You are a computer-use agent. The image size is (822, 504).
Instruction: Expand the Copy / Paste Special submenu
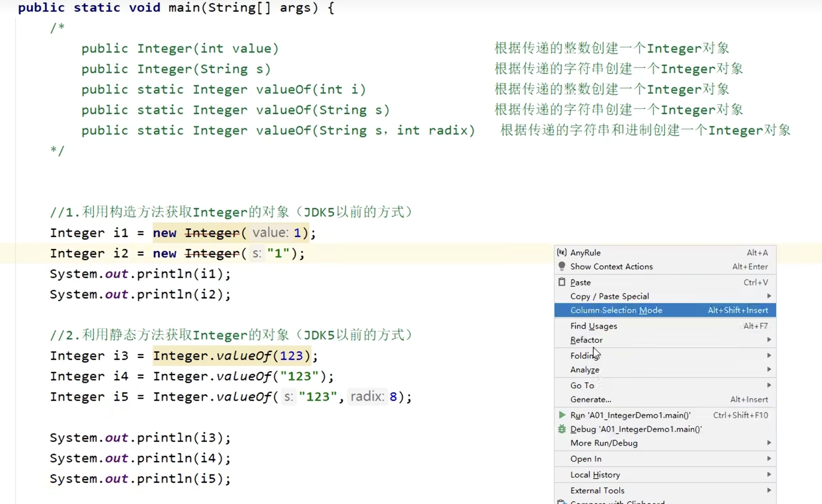pyautogui.click(x=768, y=296)
